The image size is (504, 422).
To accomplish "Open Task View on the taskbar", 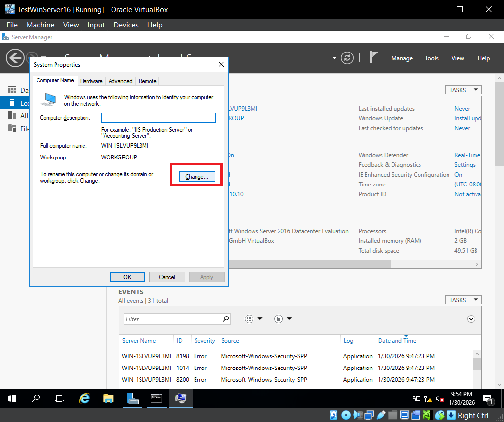I will [x=59, y=398].
